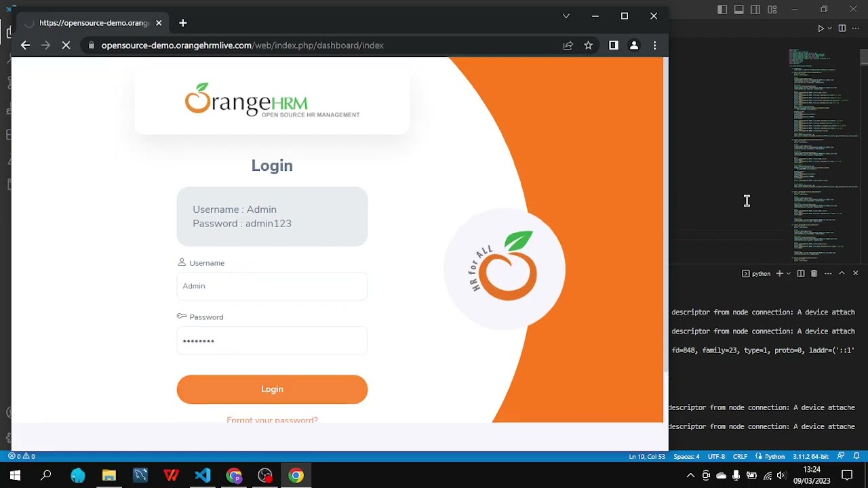868x488 pixels.
Task: Click the Chrome address bar URL
Action: click(x=243, y=45)
